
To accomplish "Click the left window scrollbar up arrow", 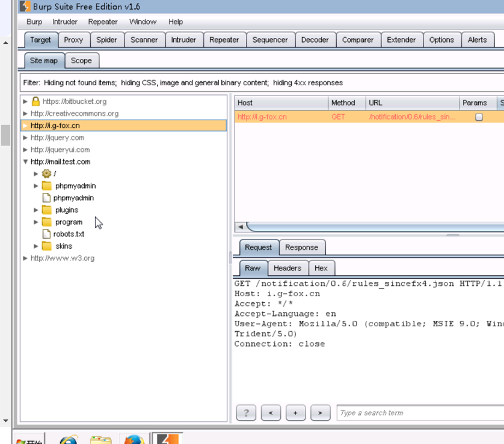I will (5, 43).
